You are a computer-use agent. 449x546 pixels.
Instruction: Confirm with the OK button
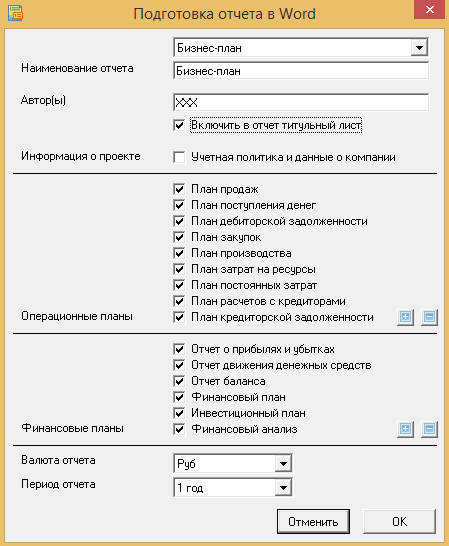pos(399,521)
